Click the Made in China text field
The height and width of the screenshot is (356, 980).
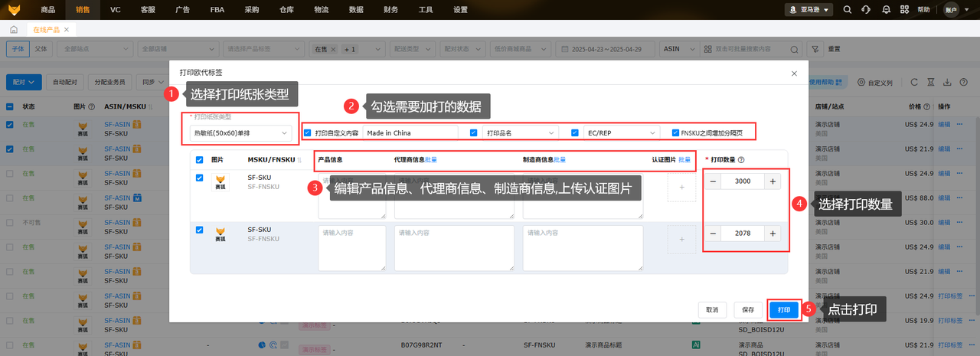[x=410, y=132]
